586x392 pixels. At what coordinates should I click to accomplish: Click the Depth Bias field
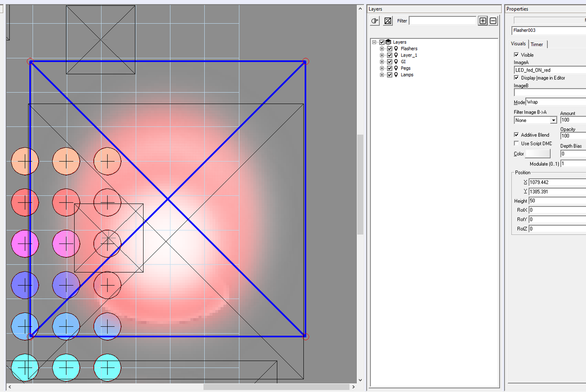point(573,153)
